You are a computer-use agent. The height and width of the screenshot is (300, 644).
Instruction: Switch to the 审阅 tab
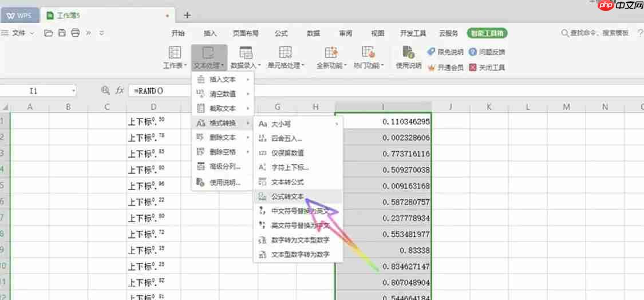point(345,33)
